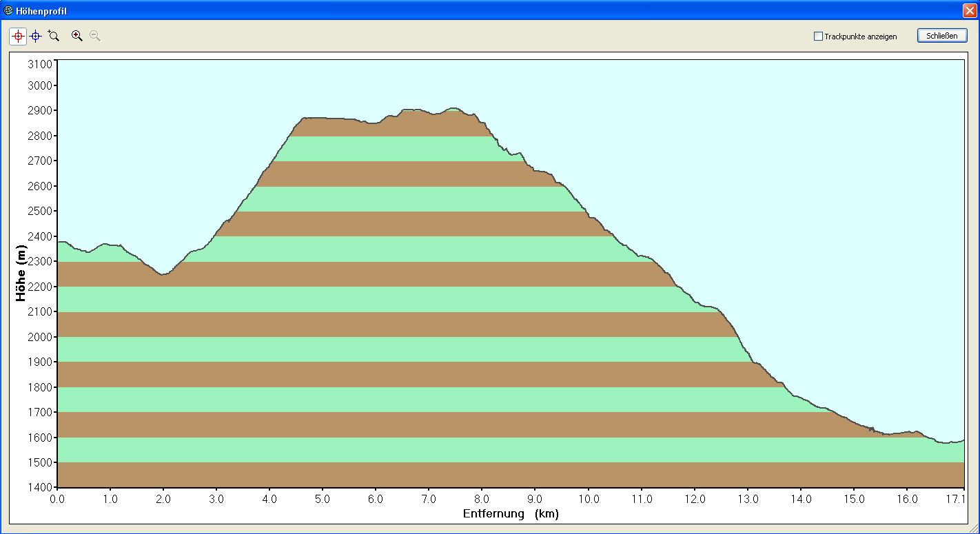The image size is (980, 534).
Task: Click the 3000 label on height axis
Action: 40,85
